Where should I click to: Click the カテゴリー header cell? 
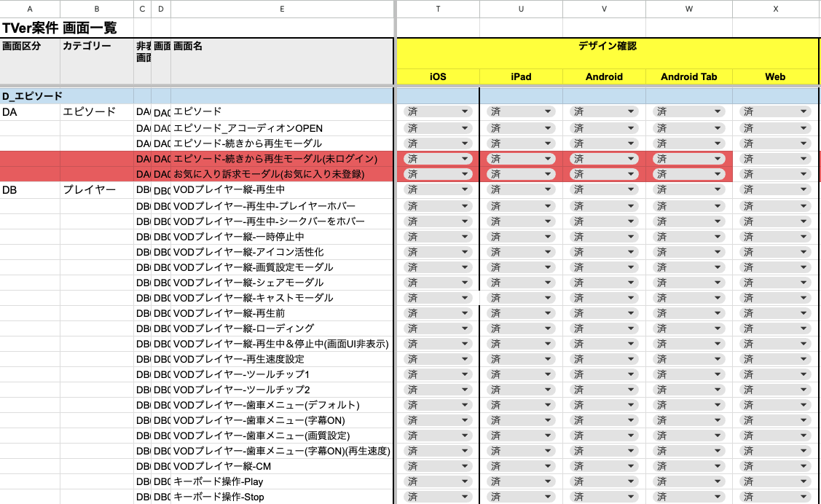97,60
